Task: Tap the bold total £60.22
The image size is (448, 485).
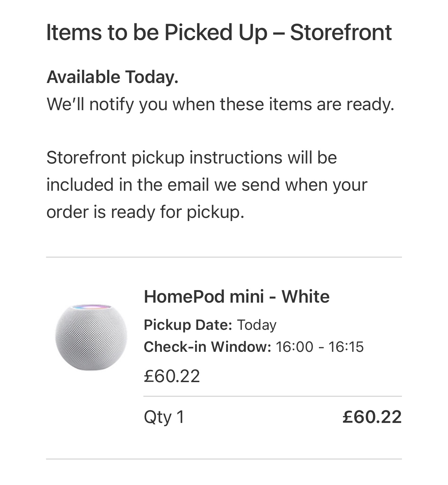Action: (372, 417)
